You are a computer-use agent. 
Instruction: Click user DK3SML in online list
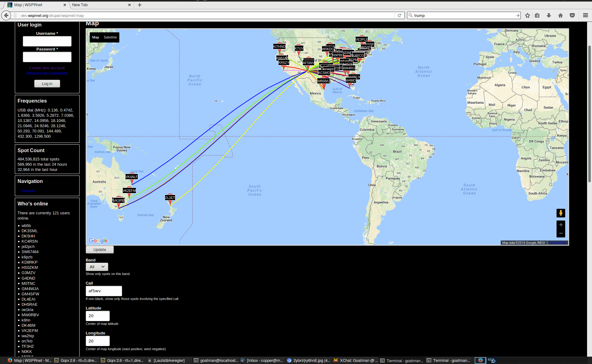[30, 231]
